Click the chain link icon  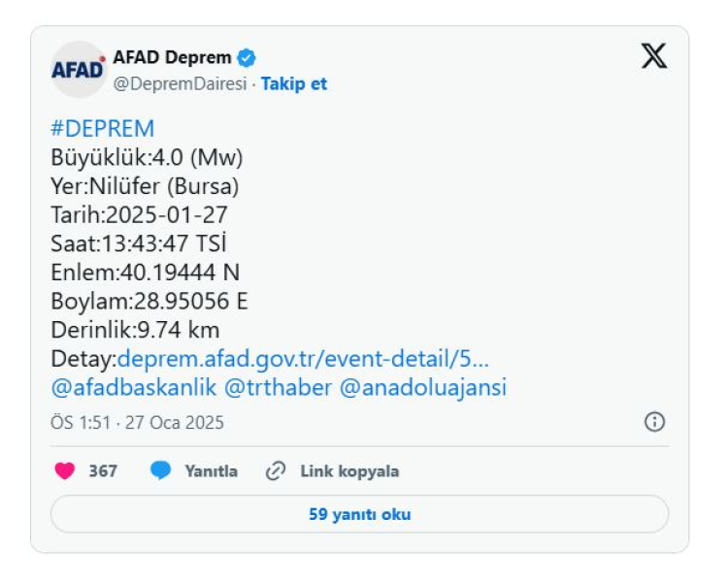(x=276, y=471)
